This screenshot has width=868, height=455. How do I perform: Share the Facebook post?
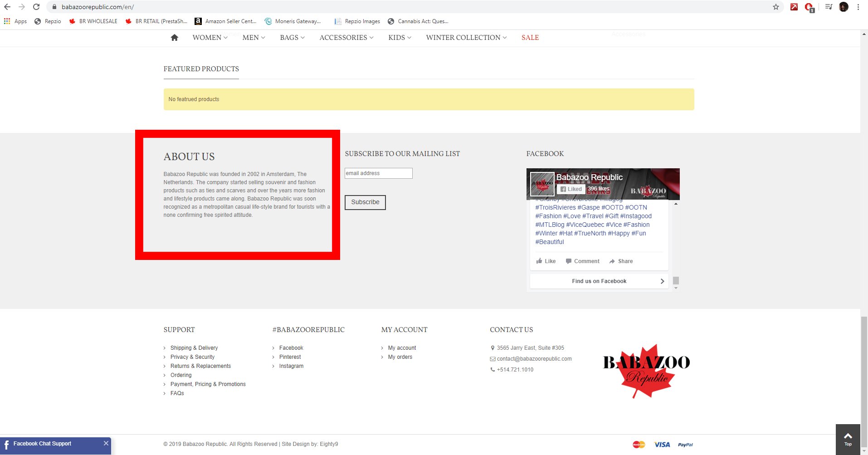tap(621, 261)
